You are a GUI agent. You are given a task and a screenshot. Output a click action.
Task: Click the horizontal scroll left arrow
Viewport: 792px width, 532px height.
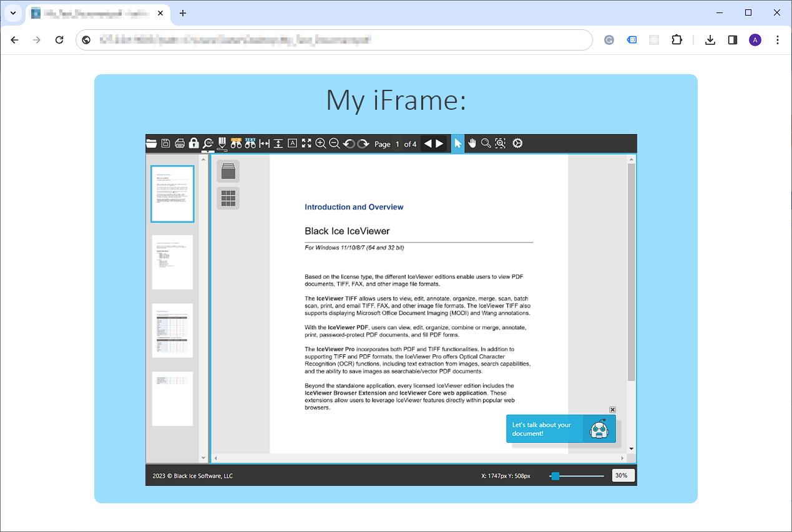pos(216,458)
